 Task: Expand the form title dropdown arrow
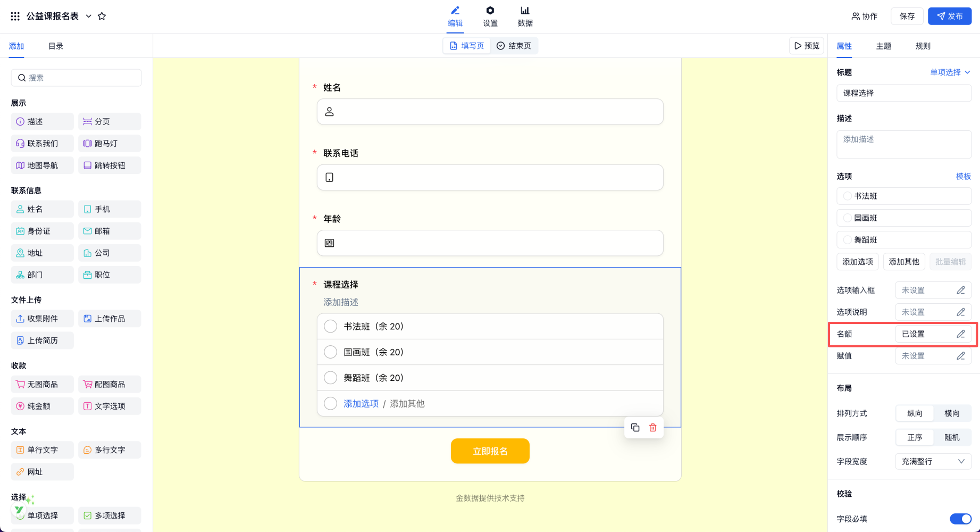pyautogui.click(x=89, y=16)
